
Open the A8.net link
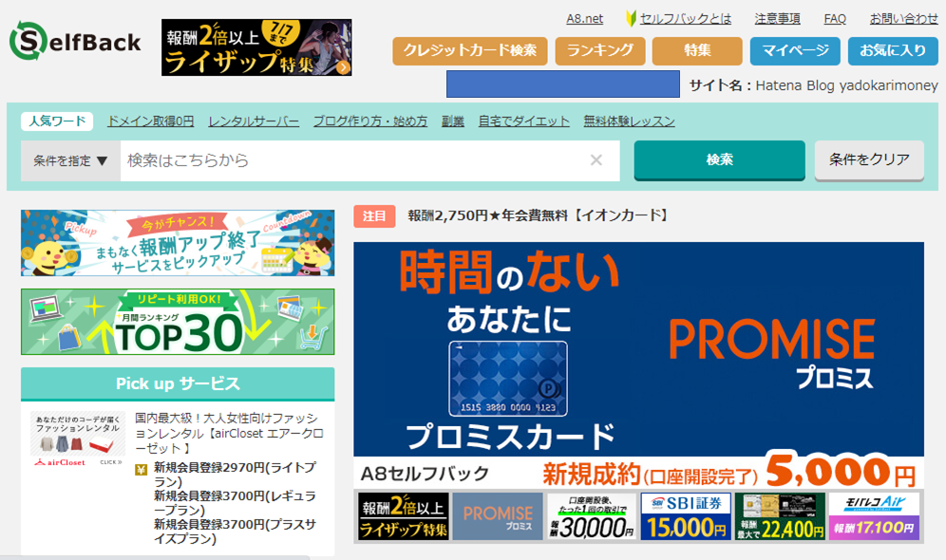click(x=585, y=19)
